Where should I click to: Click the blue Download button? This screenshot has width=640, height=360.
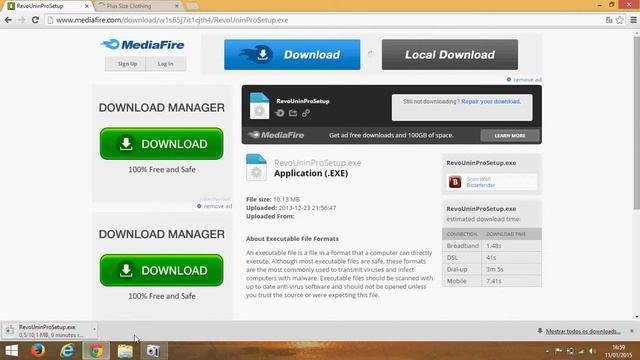coord(292,55)
